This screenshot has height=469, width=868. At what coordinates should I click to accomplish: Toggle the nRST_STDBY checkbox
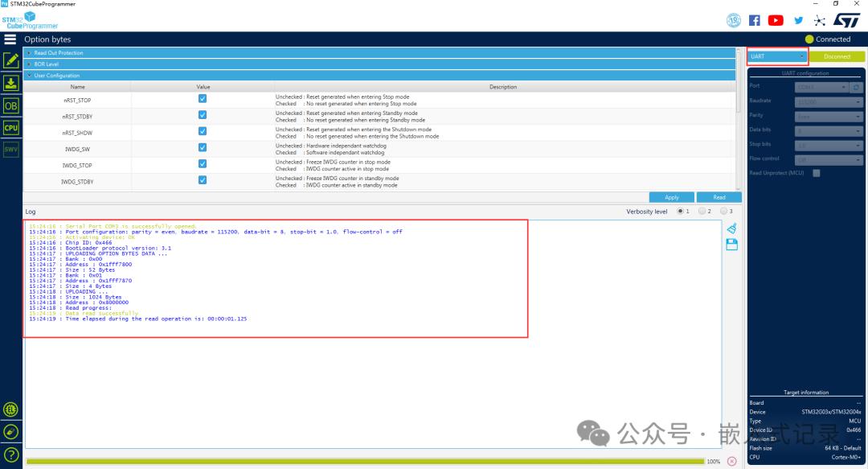point(203,115)
